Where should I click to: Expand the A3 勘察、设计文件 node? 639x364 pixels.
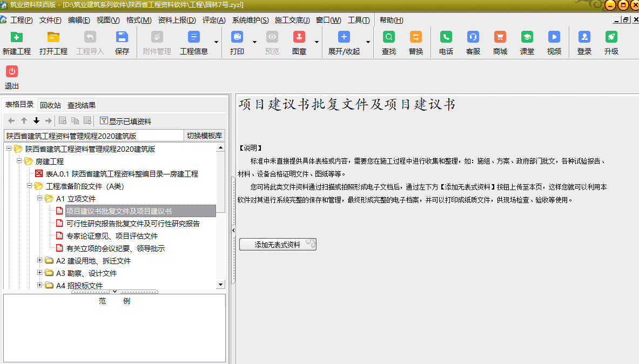pos(39,273)
